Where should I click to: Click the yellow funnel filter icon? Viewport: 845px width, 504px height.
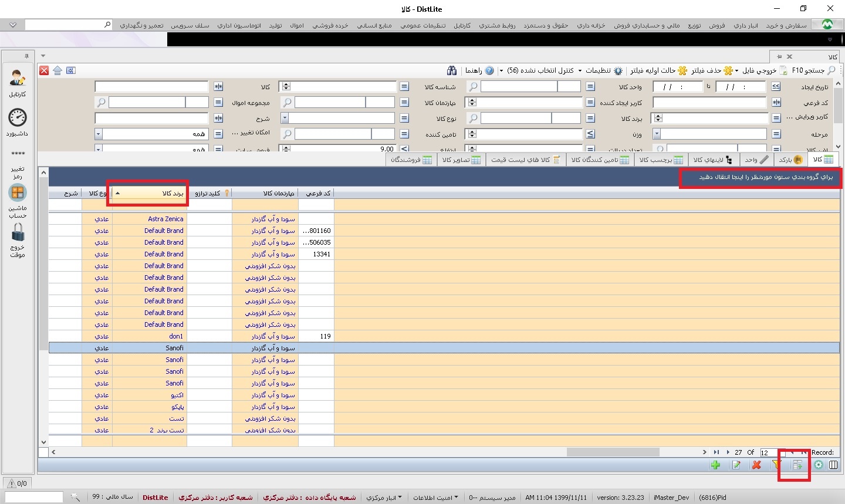click(x=776, y=465)
